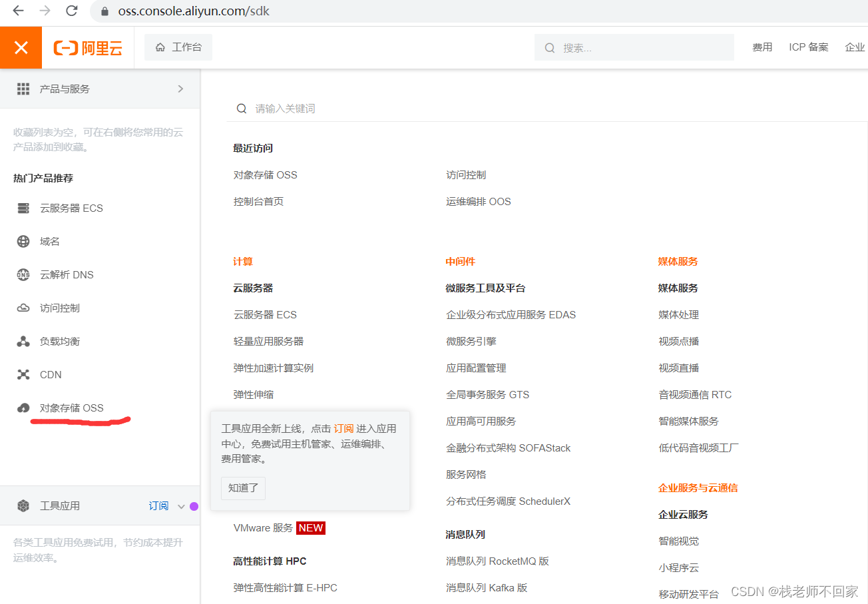
Task: Open 分布式任务调度 SchedulerX link
Action: tap(509, 501)
